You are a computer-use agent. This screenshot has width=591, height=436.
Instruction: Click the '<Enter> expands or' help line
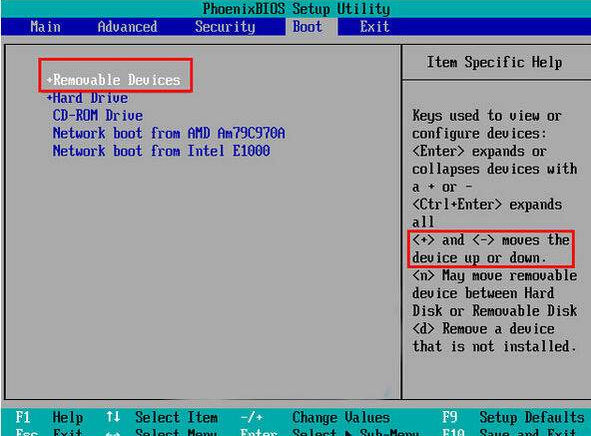(479, 151)
